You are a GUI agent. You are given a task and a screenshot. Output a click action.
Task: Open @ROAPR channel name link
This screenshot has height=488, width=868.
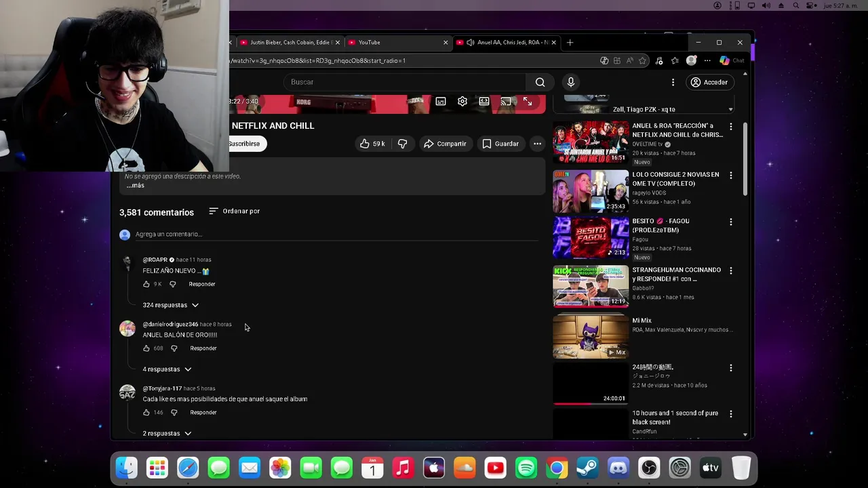155,260
